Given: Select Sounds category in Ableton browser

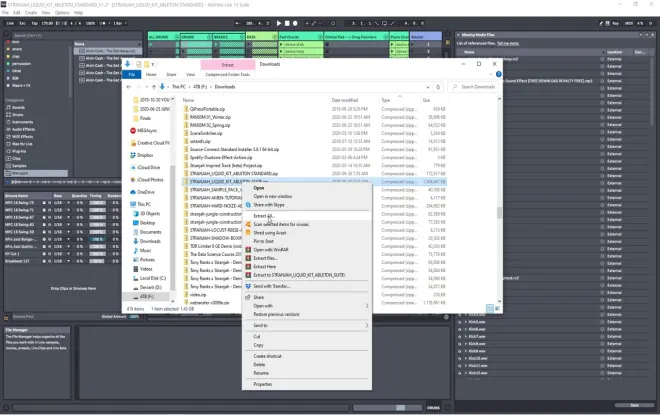Looking at the screenshot, I should point(16,108).
